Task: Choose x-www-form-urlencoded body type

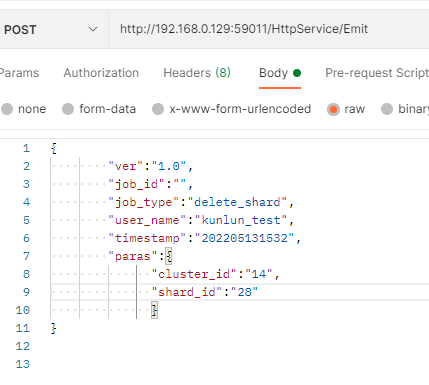Action: (x=158, y=109)
